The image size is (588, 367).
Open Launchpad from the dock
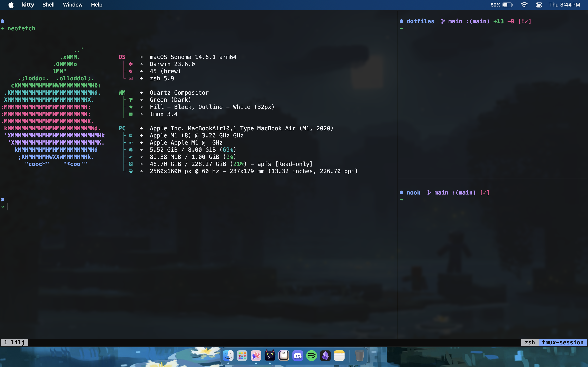pos(242,356)
